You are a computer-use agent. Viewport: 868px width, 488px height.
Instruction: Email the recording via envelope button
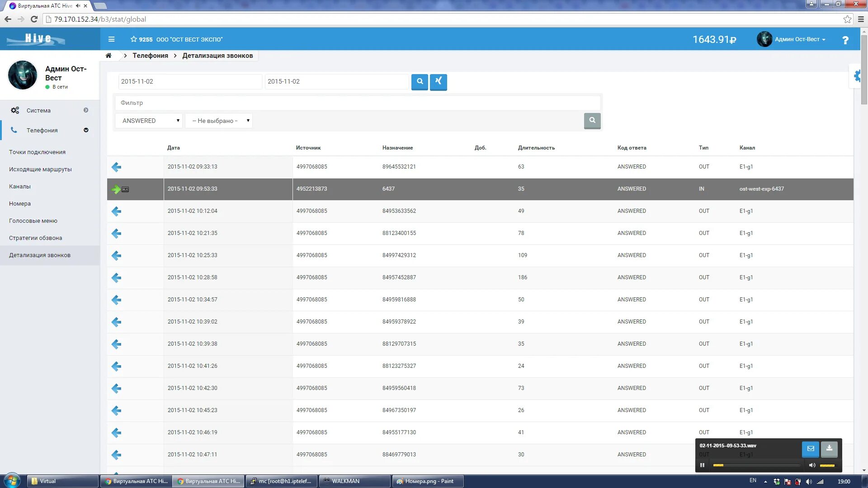[x=810, y=449]
